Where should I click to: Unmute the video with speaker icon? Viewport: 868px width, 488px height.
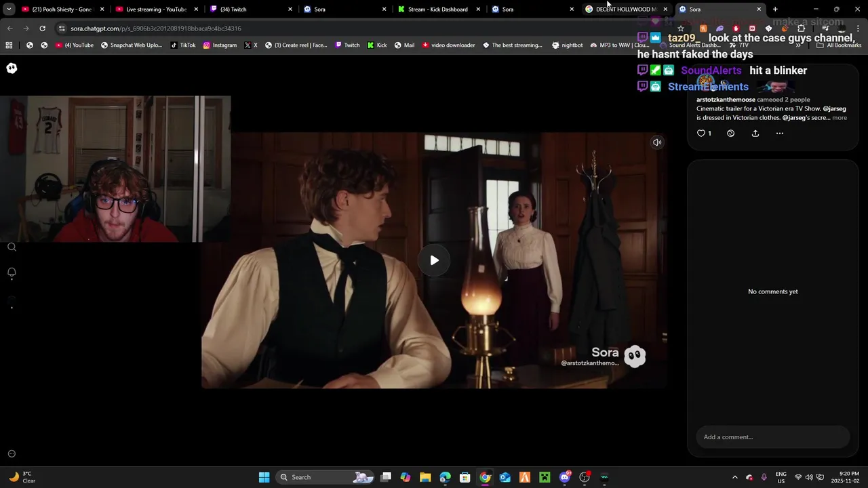(657, 142)
